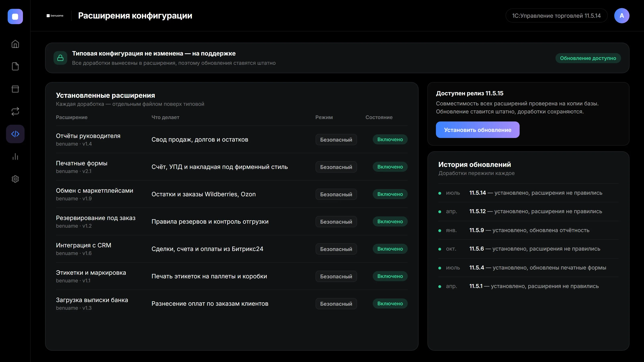Open the user avatar A

[x=621, y=15]
